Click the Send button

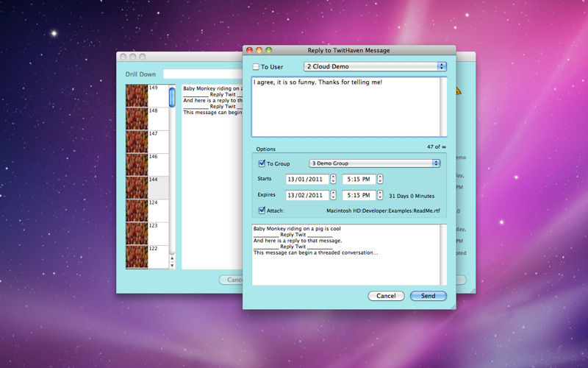[429, 296]
